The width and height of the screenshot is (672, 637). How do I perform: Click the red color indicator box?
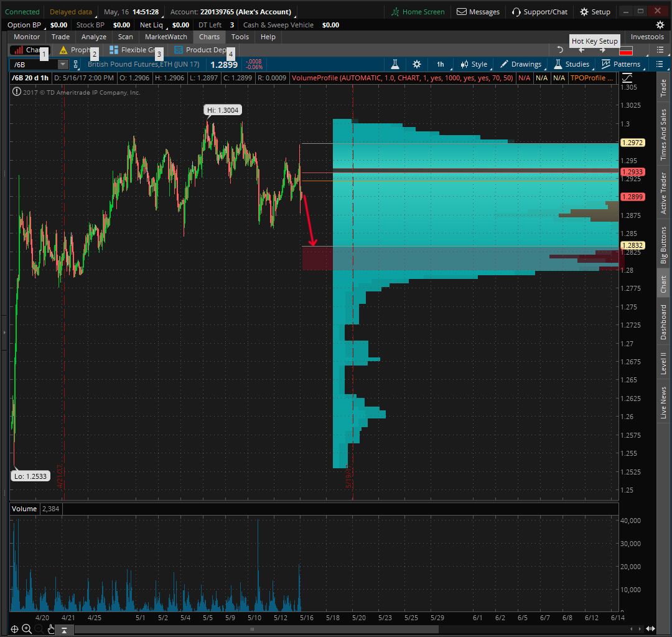pyautogui.click(x=626, y=50)
